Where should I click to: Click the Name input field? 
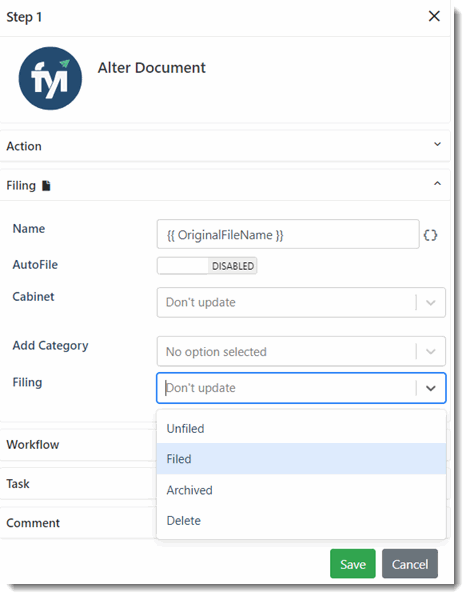pyautogui.click(x=288, y=234)
